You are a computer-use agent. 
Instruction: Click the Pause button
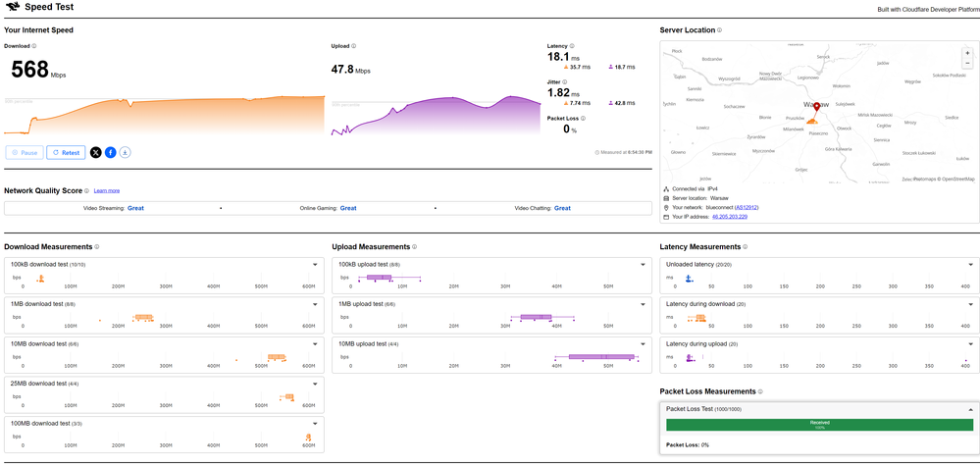(24, 152)
